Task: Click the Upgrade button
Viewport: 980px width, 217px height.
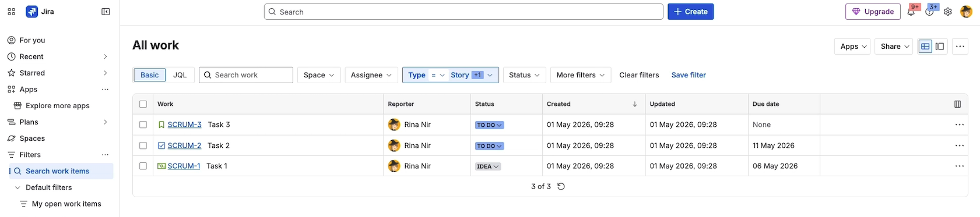Action: pyautogui.click(x=873, y=12)
